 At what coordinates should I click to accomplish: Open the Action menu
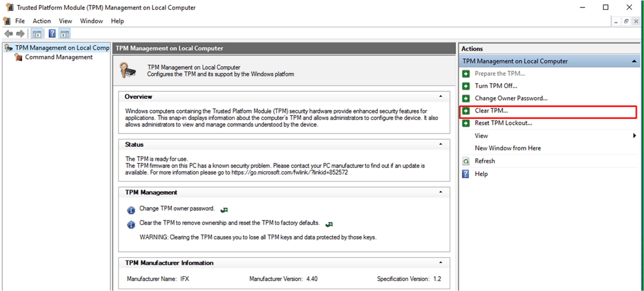click(x=42, y=21)
